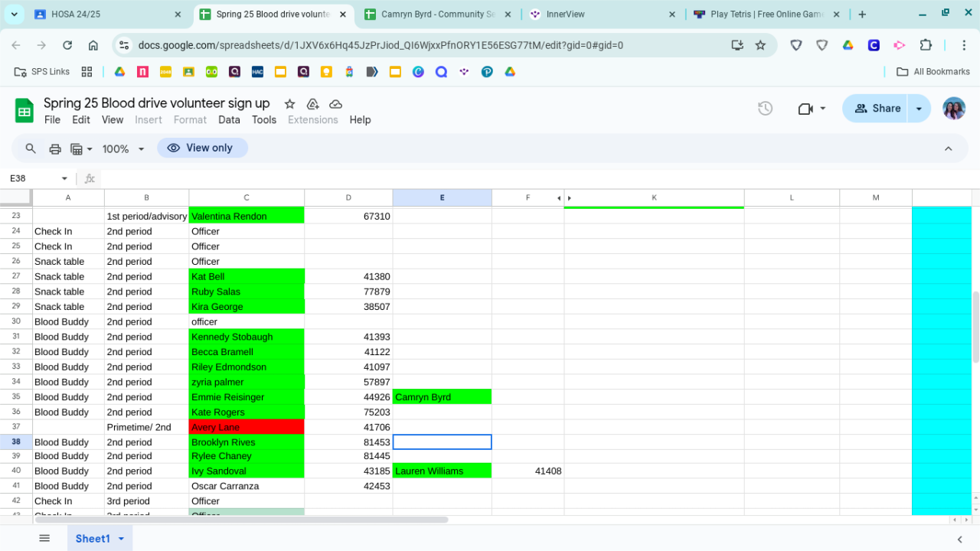Image resolution: width=980 pixels, height=551 pixels.
Task: Reload the page
Action: pyautogui.click(x=67, y=45)
